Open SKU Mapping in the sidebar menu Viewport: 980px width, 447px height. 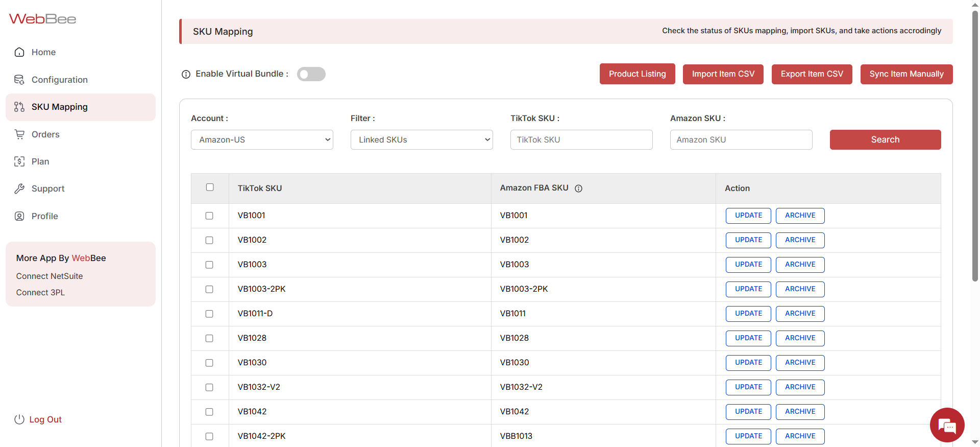59,107
